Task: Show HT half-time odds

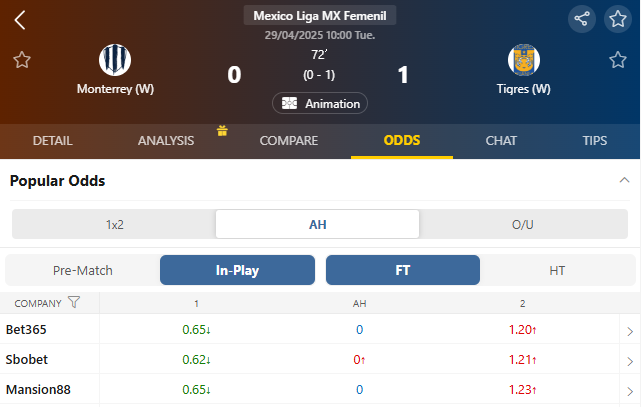Action: coord(557,270)
